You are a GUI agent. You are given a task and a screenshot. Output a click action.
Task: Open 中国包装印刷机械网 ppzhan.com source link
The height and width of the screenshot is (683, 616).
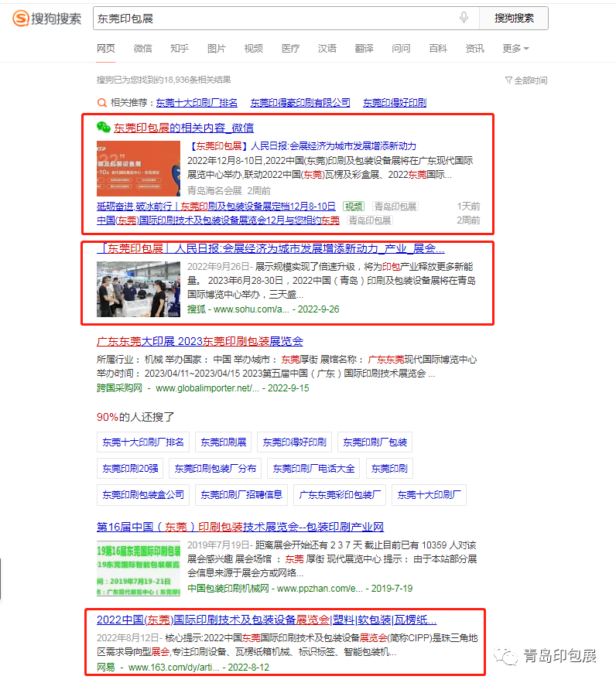tap(299, 589)
